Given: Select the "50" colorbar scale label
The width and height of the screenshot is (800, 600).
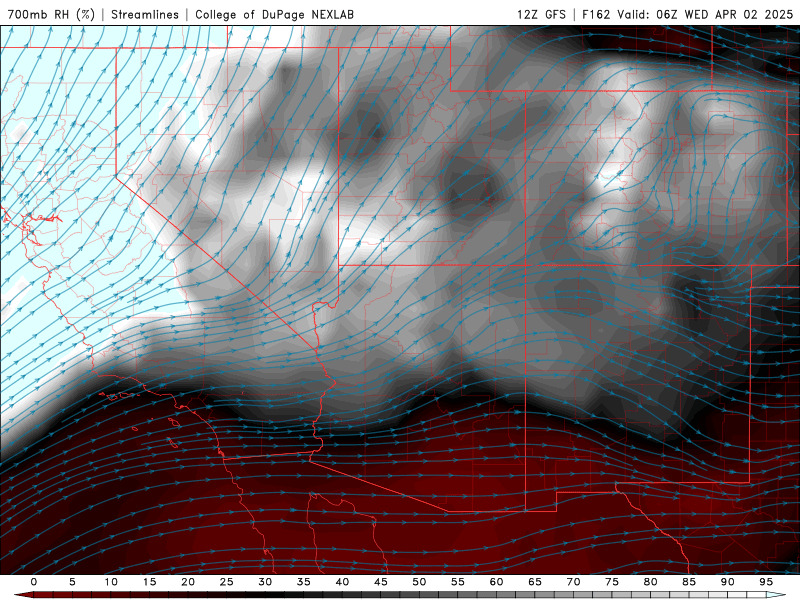Looking at the screenshot, I should point(419,582).
